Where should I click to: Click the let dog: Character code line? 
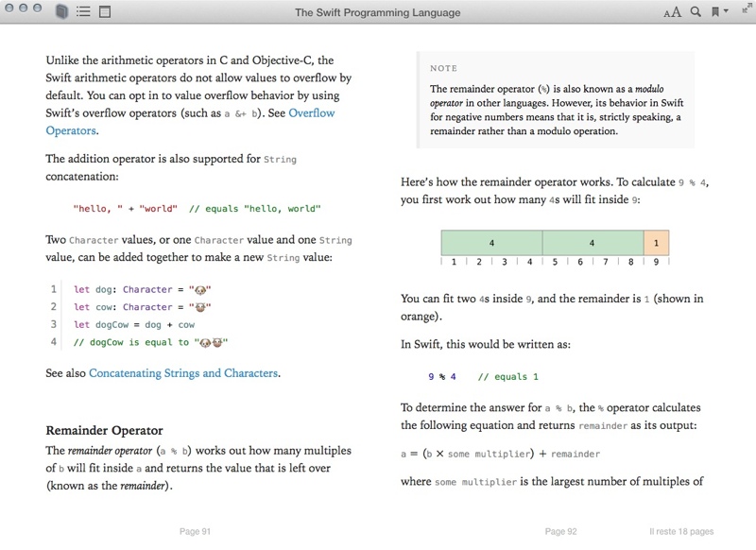pyautogui.click(x=143, y=290)
